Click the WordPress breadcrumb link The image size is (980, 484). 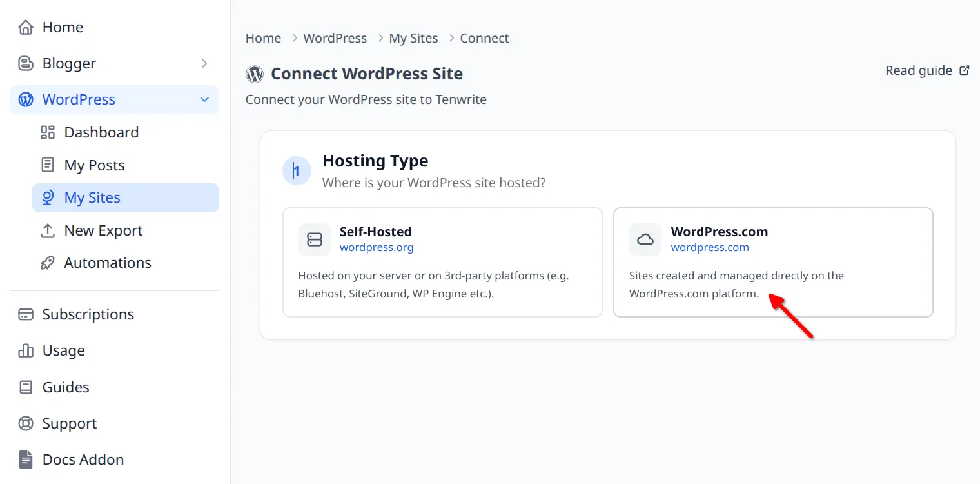[x=335, y=37]
